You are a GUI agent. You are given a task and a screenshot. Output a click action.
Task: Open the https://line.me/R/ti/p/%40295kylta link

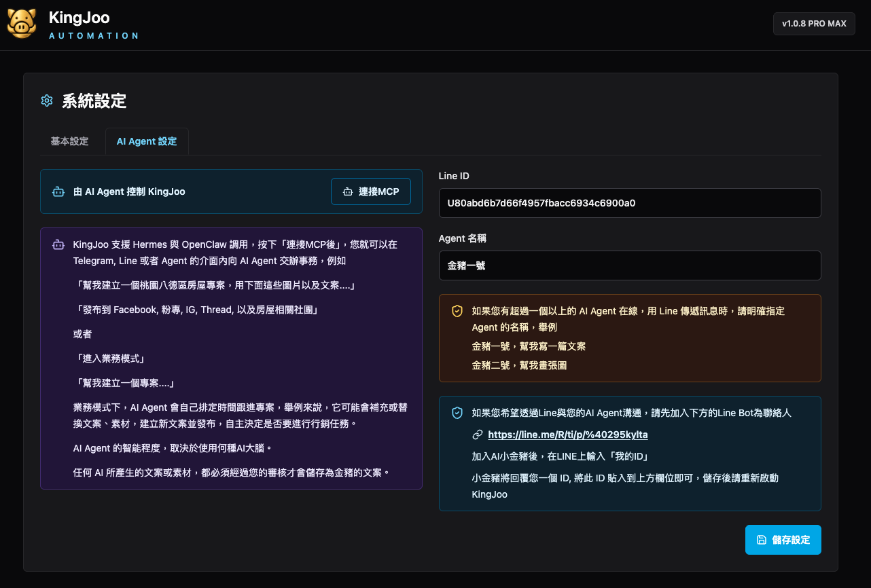568,435
